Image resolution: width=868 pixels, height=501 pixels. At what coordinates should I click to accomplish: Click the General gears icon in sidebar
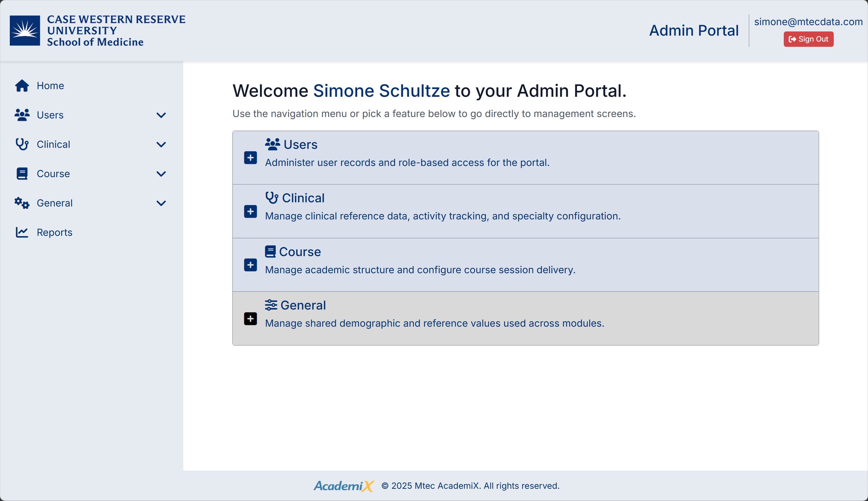[22, 203]
